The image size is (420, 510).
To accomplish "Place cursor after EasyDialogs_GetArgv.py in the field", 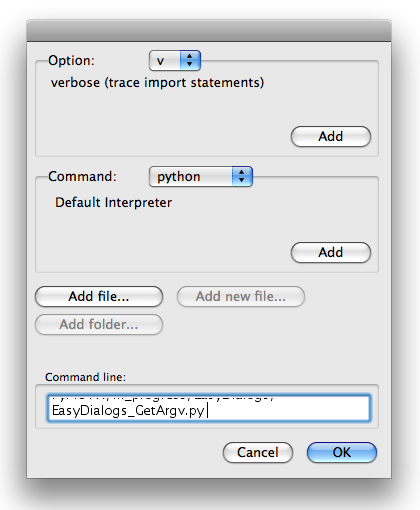I will pos(206,411).
